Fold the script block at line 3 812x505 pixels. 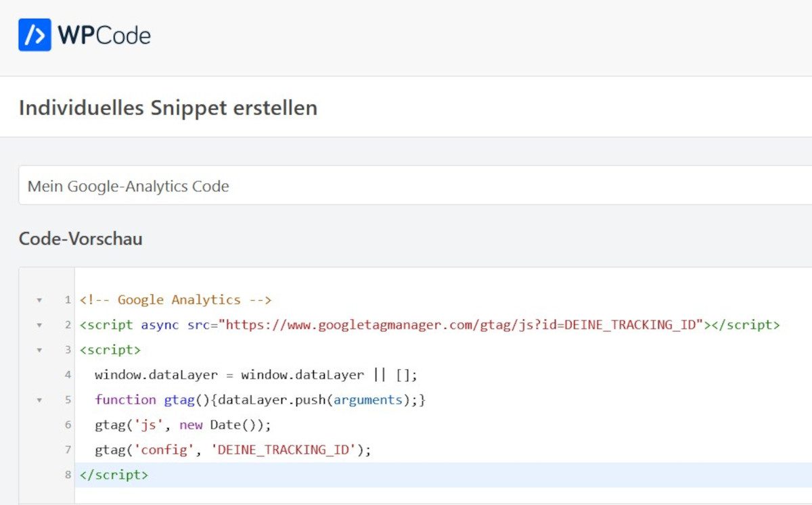coord(39,350)
